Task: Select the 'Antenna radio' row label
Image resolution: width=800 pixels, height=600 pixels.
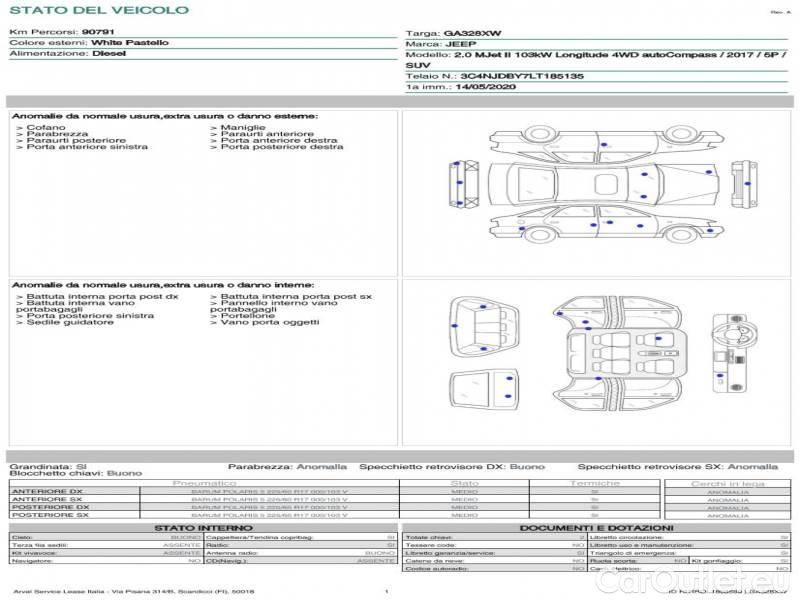Action: [232, 553]
